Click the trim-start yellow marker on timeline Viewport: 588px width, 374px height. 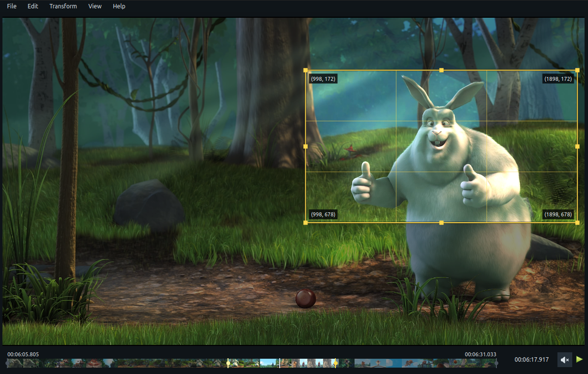[228, 363]
